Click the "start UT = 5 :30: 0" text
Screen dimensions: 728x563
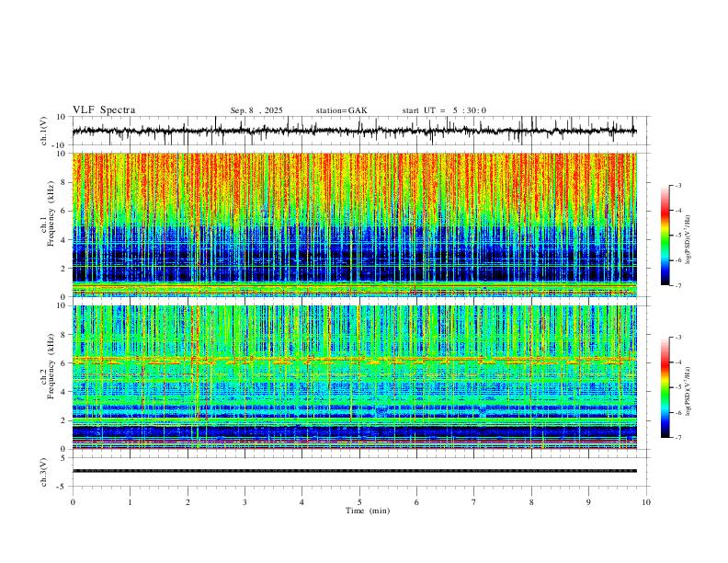[x=444, y=110]
